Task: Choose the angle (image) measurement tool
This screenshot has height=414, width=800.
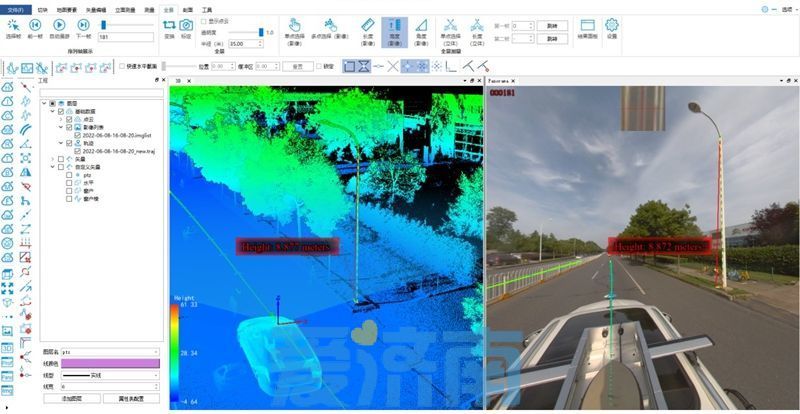Action: (421, 28)
